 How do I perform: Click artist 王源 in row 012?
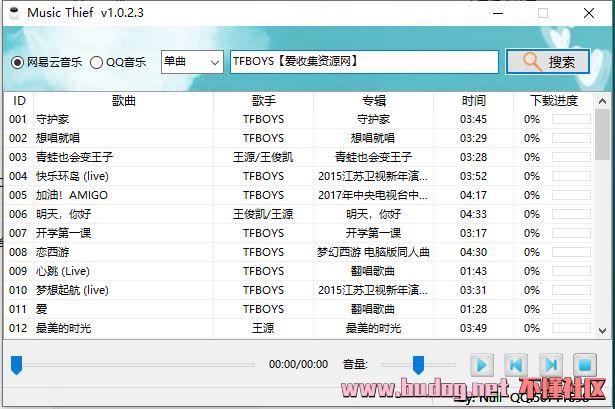click(263, 328)
